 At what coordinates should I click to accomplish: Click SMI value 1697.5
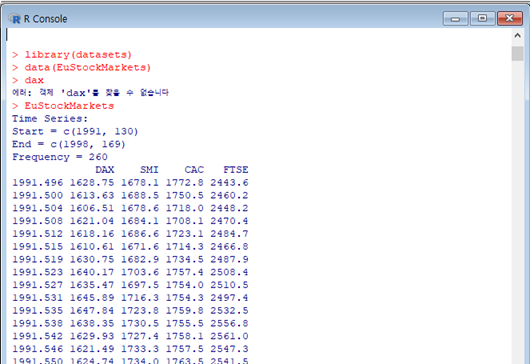pos(140,285)
